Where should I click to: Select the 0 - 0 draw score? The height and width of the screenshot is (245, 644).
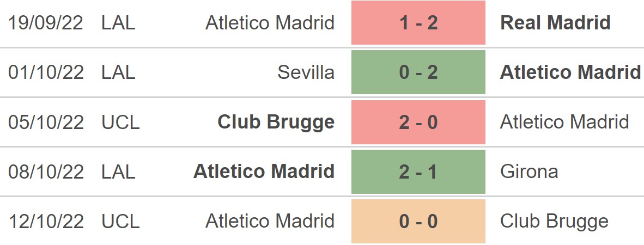tap(418, 221)
